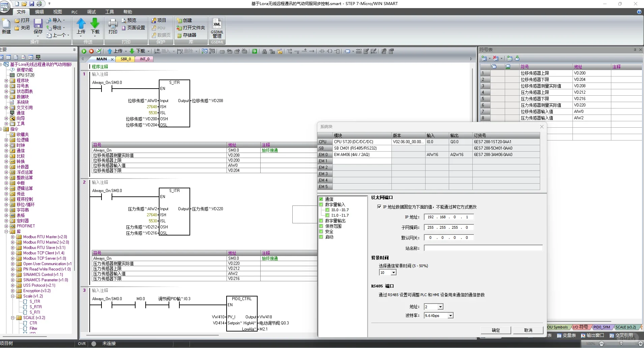The height and width of the screenshot is (348, 644).
Task: Click the large green 下载 download arrow in ribbon
Action: (x=95, y=23)
